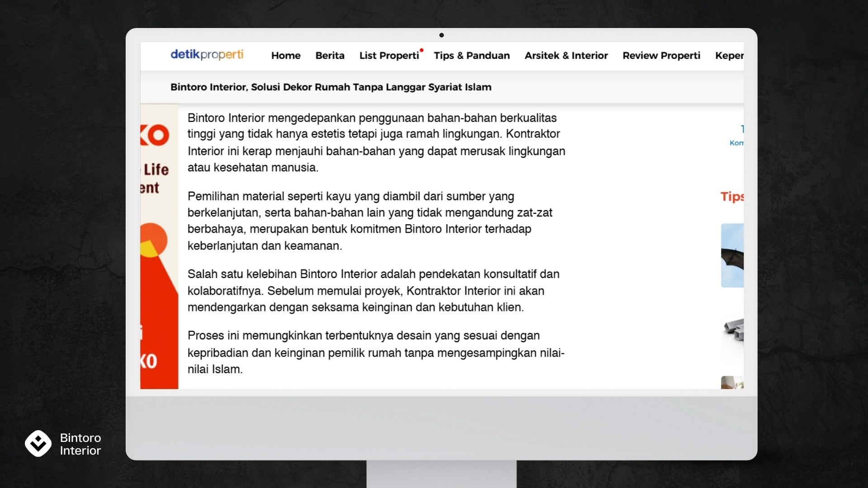Image resolution: width=868 pixels, height=488 pixels.
Task: Click red notification dot beside List Properti
Action: (421, 50)
